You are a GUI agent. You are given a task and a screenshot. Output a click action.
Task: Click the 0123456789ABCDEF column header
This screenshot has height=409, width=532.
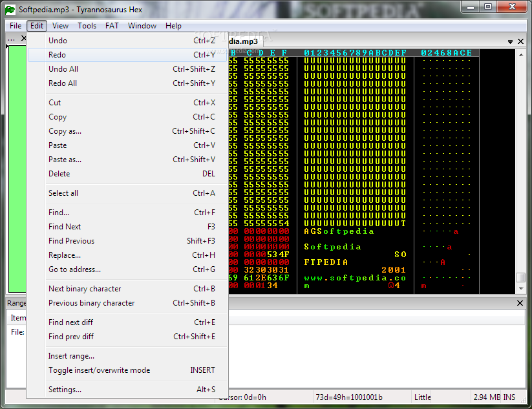(355, 53)
